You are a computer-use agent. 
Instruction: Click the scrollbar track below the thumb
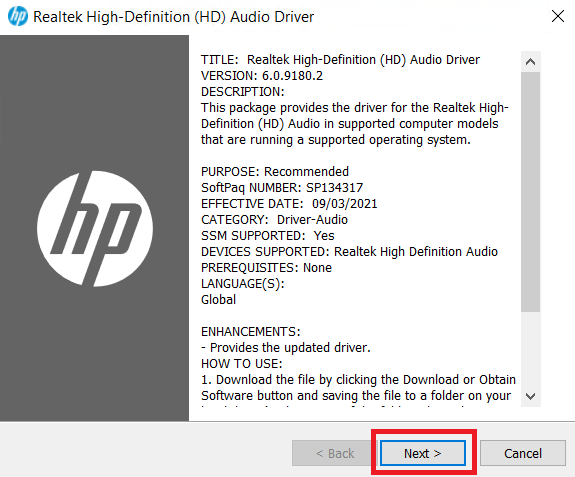tap(530, 349)
